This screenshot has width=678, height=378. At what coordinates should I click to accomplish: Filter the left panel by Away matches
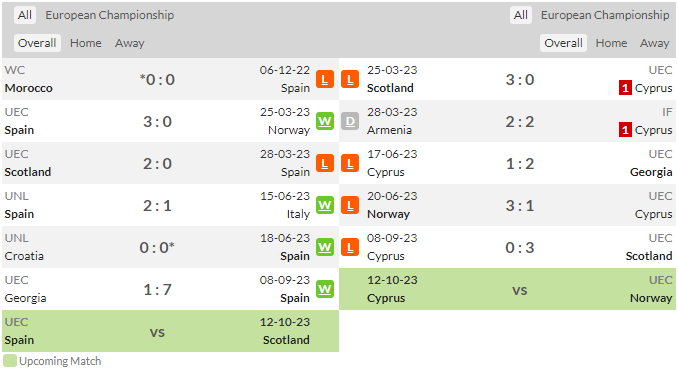coord(130,43)
